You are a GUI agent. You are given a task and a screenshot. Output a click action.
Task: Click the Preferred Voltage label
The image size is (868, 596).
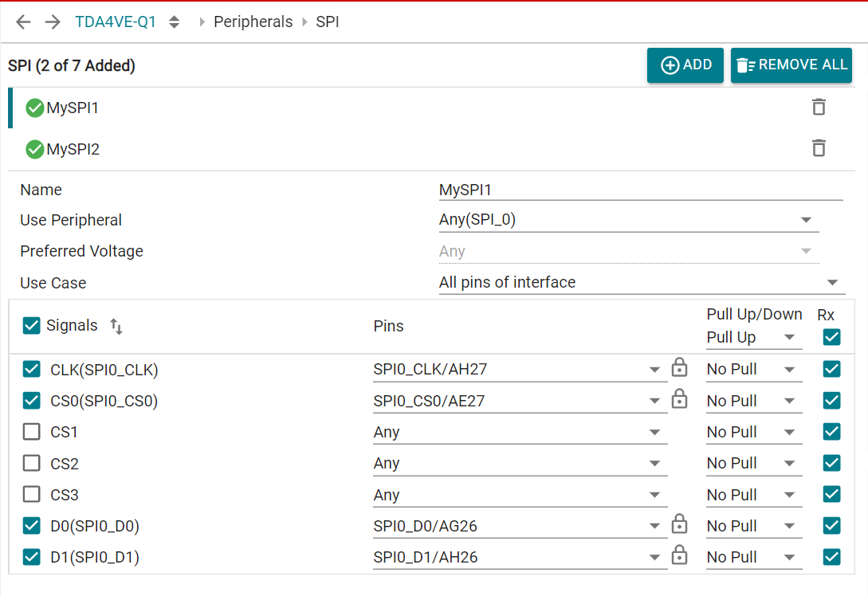(x=81, y=251)
